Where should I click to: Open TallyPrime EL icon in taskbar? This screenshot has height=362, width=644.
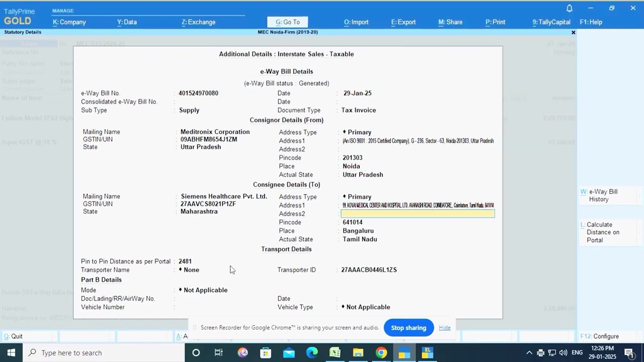click(428, 353)
